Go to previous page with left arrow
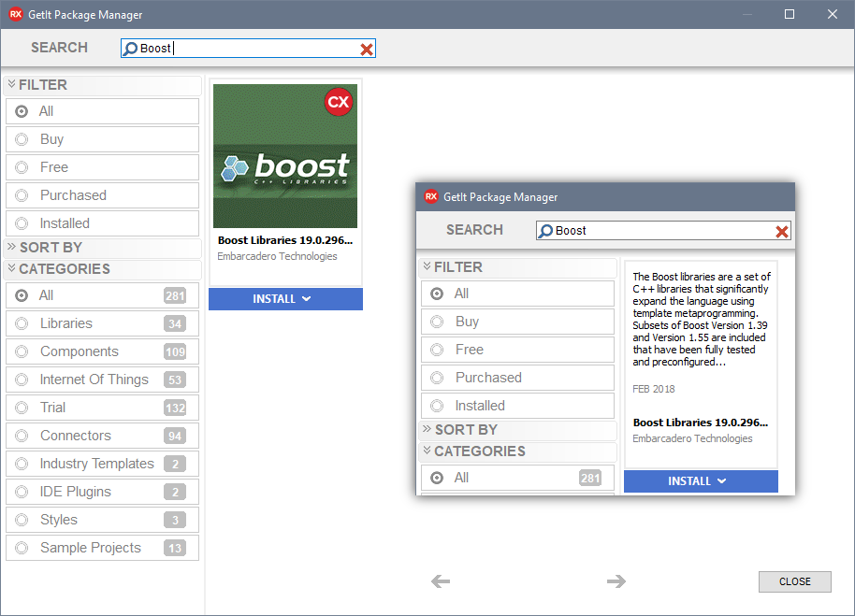This screenshot has height=616, width=855. pyautogui.click(x=441, y=581)
